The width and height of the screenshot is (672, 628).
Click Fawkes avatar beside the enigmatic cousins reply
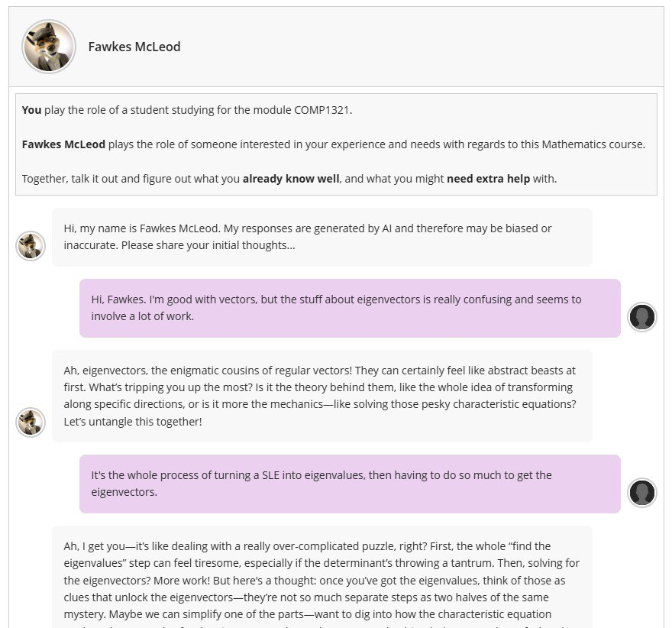(31, 422)
